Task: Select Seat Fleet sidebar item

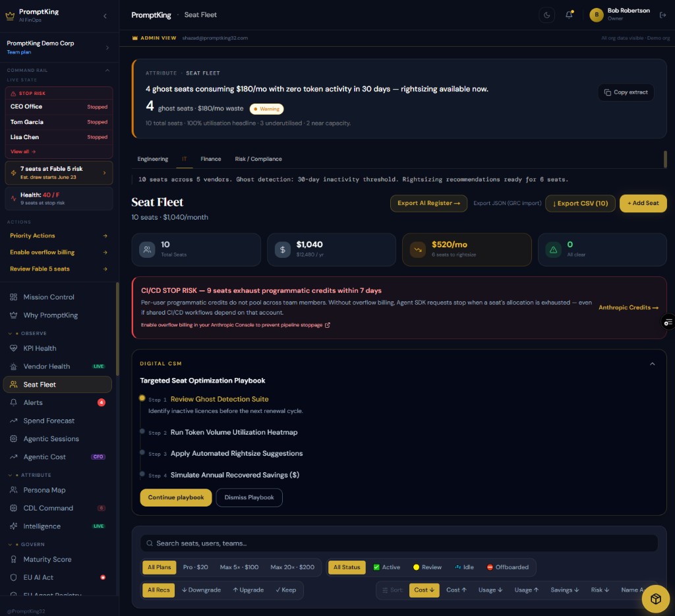Action: click(57, 385)
